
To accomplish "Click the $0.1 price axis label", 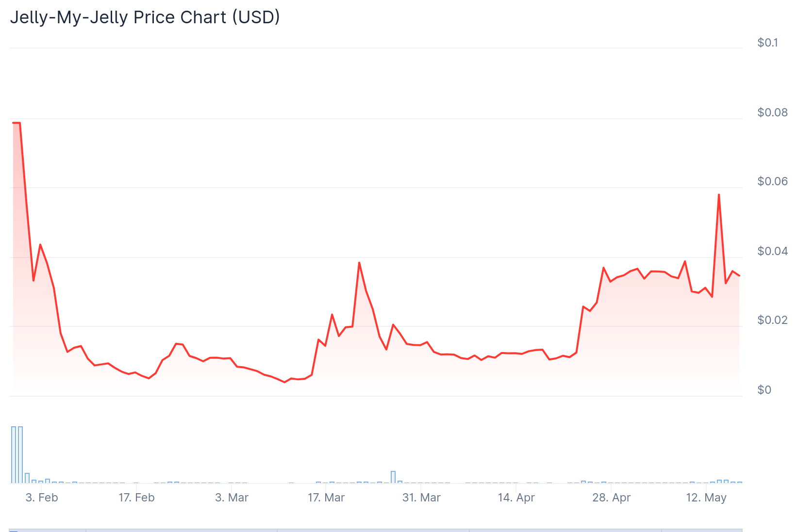I will [767, 43].
